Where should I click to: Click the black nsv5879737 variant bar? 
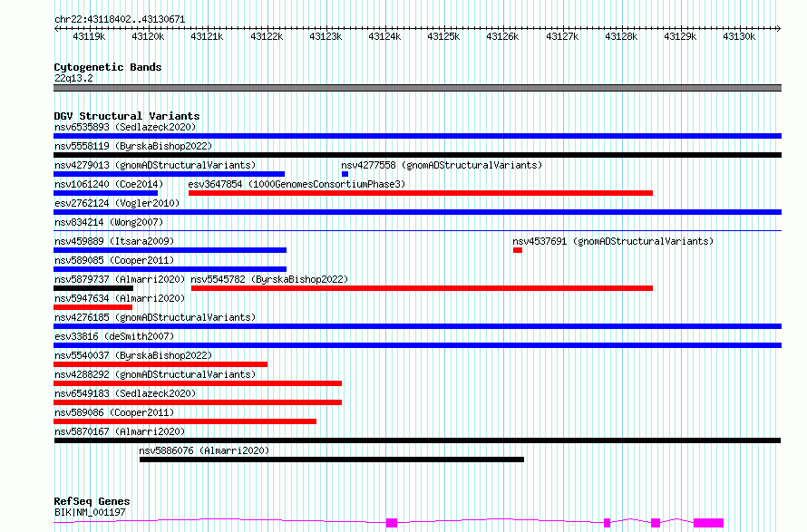click(93, 288)
